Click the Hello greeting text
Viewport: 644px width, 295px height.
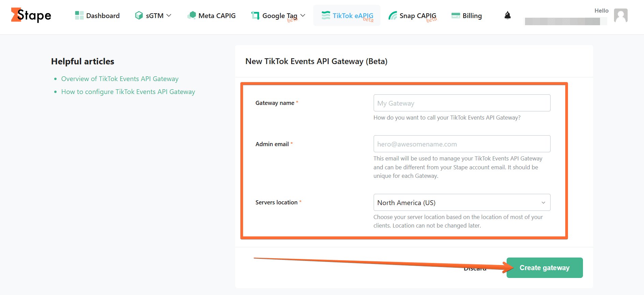601,11
